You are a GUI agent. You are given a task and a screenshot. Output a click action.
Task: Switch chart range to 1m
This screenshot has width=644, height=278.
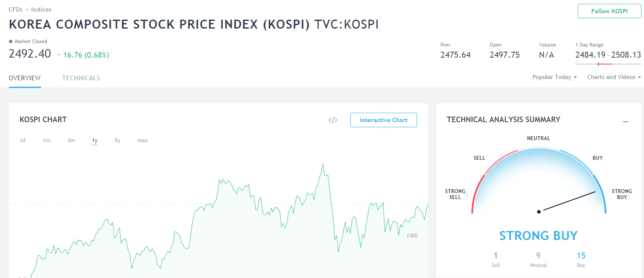pos(46,140)
